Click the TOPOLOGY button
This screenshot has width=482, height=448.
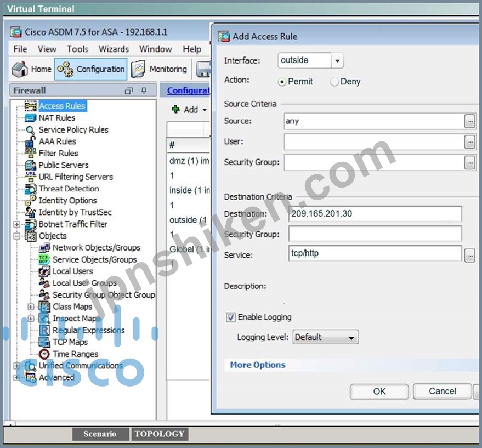(160, 434)
